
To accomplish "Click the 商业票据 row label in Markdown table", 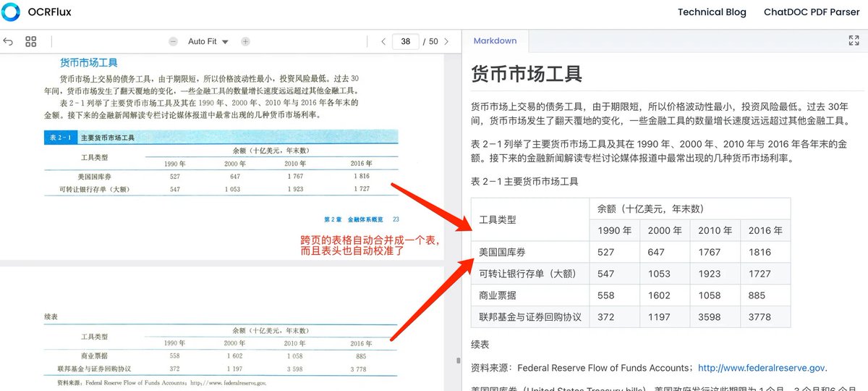I will [498, 295].
